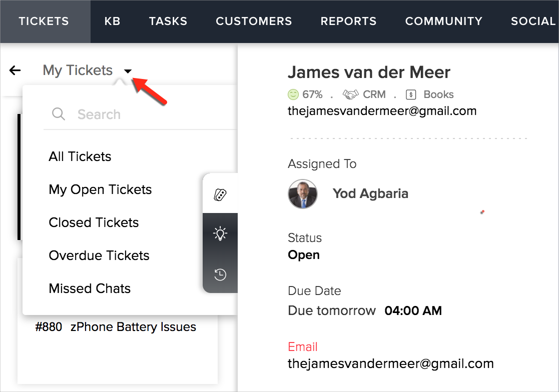Go to the Customers tab
This screenshot has height=392, width=559.
(x=254, y=21)
